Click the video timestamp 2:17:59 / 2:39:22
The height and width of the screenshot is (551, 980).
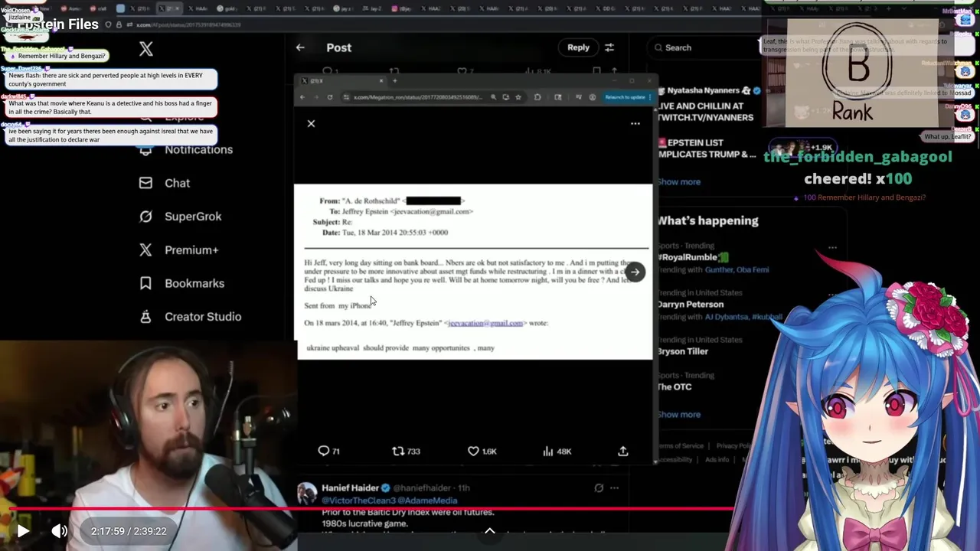(x=129, y=531)
